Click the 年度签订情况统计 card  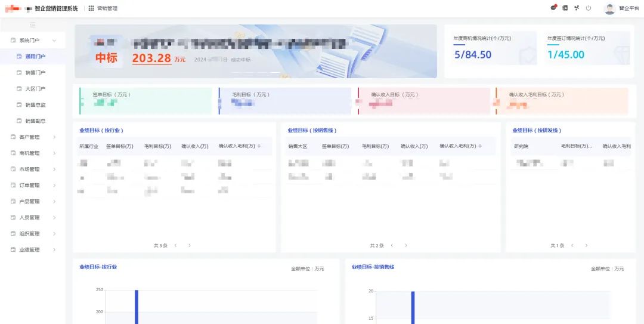click(x=587, y=48)
